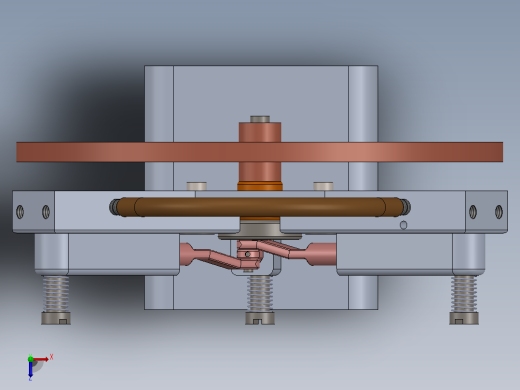Select the right compression spring

pyautogui.click(x=464, y=294)
